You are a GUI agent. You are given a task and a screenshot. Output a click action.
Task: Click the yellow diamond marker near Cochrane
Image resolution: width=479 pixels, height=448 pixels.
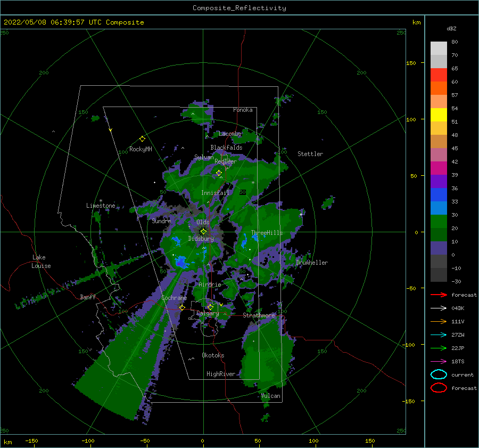coord(182,307)
